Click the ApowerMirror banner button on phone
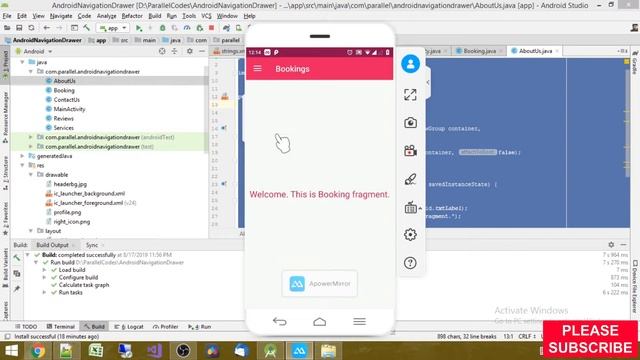Viewport: 640px width, 360px height. click(x=320, y=283)
